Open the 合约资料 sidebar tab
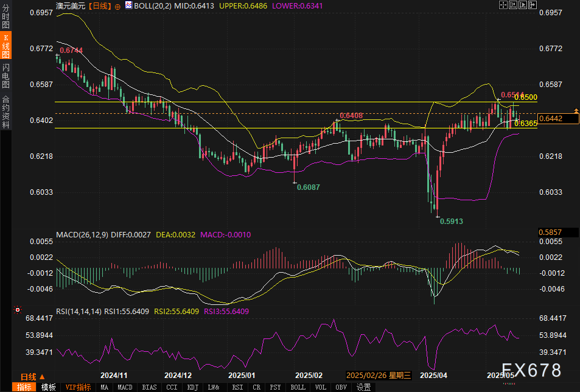This screenshot has height=392, width=580. click(5, 111)
